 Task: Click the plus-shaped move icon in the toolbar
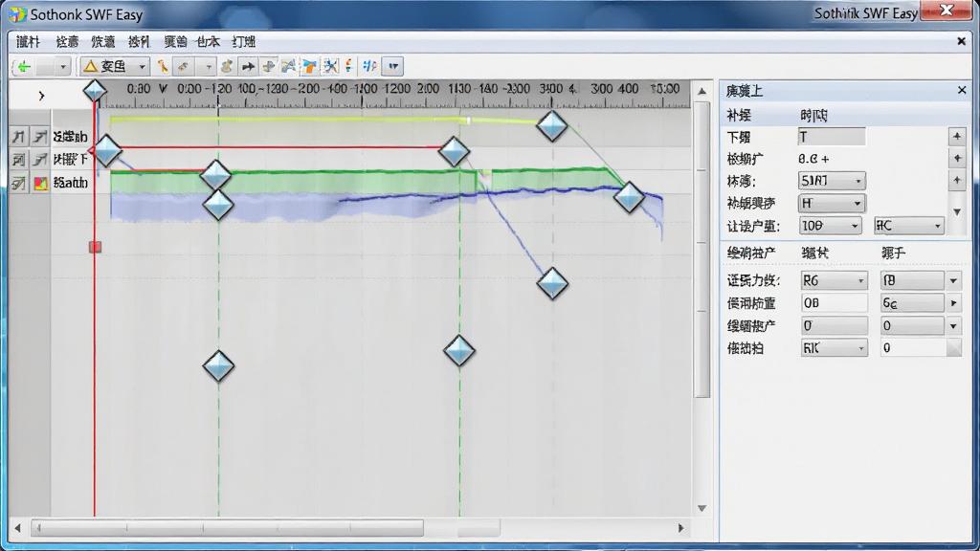[269, 66]
